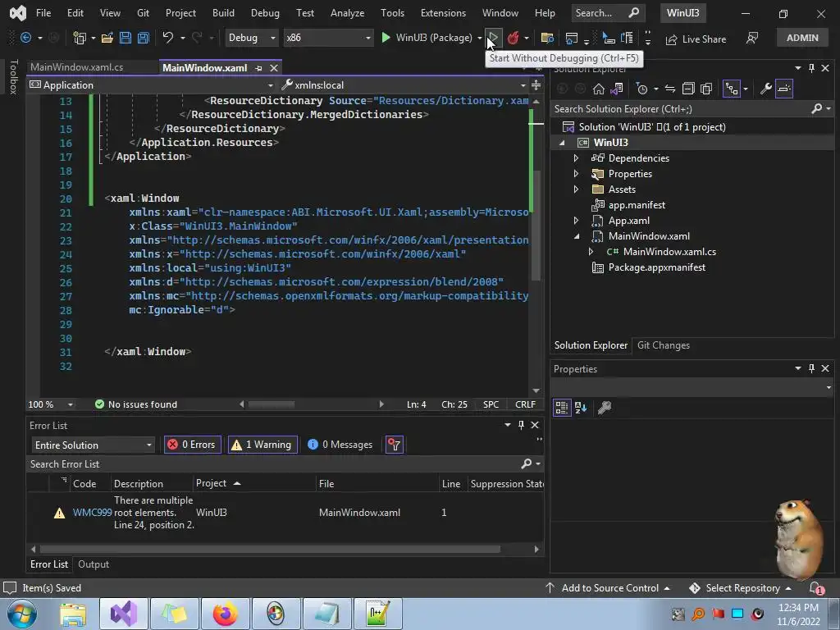Switch to Output tab
Image resolution: width=840 pixels, height=630 pixels.
pos(94,564)
